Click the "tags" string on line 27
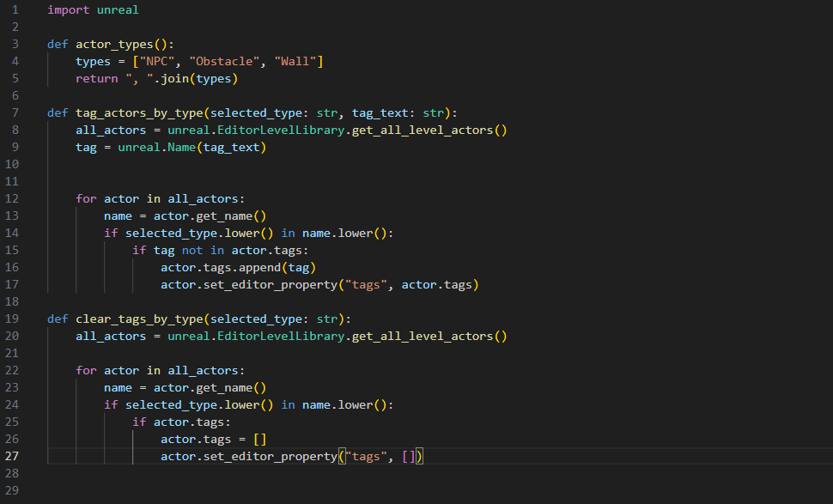This screenshot has height=504, width=833. (366, 456)
